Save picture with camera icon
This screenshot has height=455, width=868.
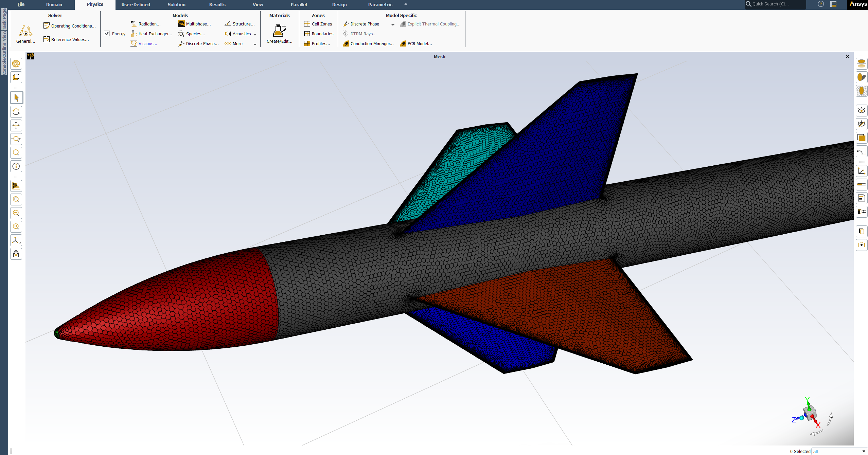(x=862, y=245)
